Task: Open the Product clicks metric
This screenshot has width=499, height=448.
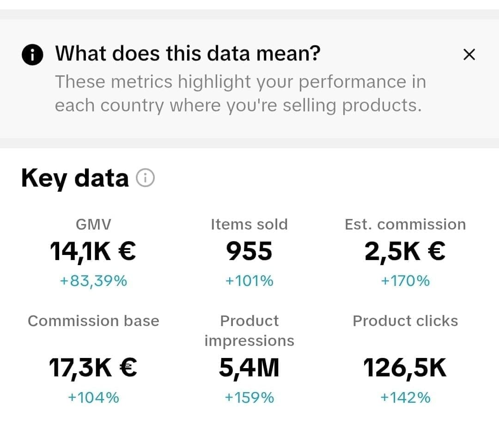Action: tap(405, 321)
